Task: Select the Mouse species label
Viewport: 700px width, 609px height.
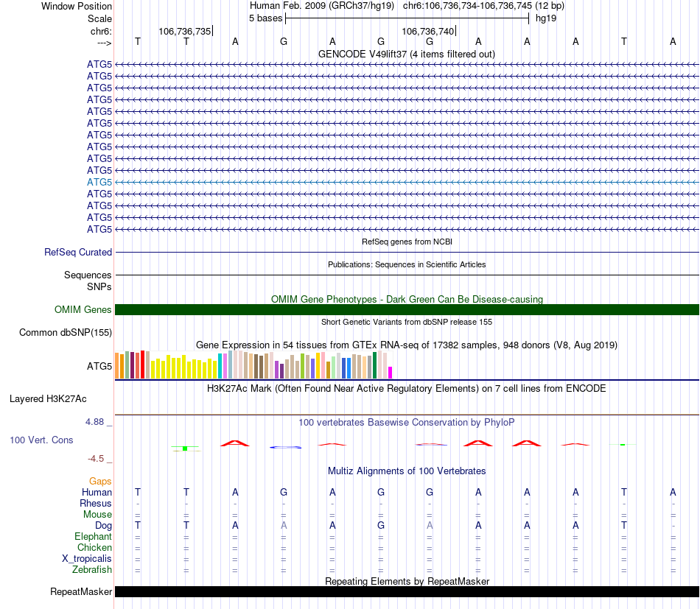Action: tap(97, 515)
